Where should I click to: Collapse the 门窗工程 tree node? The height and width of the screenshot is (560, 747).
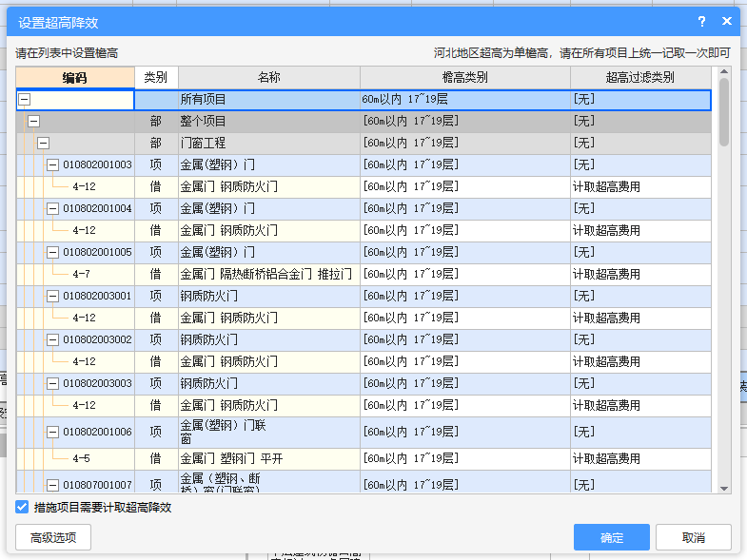(43, 143)
